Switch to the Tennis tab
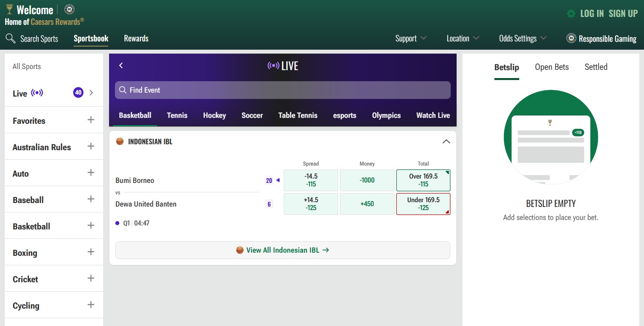 [177, 115]
